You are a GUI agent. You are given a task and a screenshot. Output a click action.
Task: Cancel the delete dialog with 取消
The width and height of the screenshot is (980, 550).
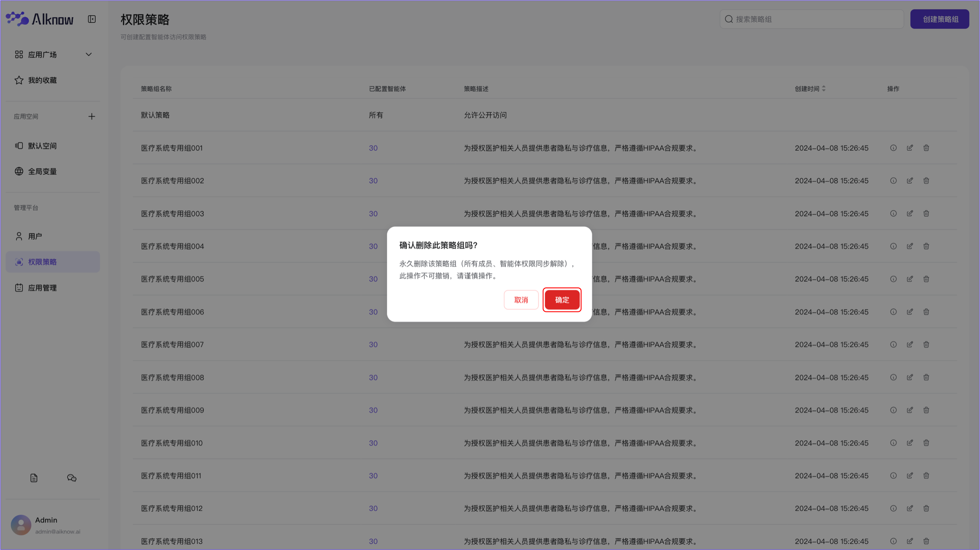click(521, 300)
